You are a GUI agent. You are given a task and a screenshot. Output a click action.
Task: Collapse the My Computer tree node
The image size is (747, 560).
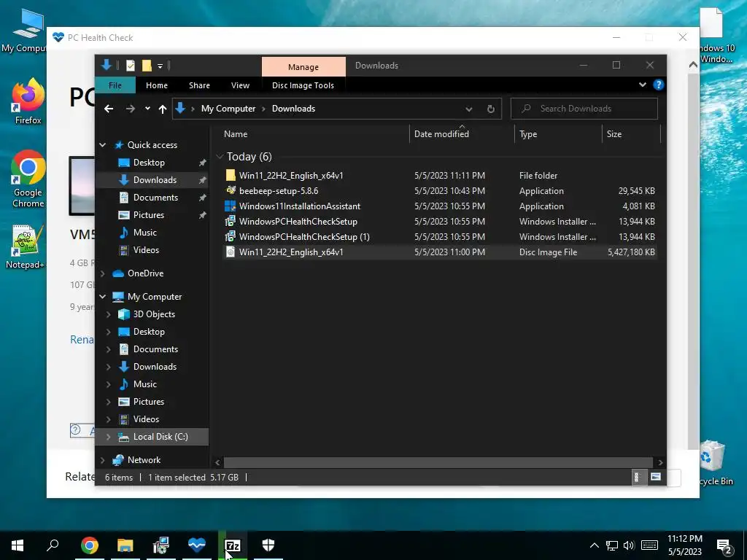(x=102, y=297)
